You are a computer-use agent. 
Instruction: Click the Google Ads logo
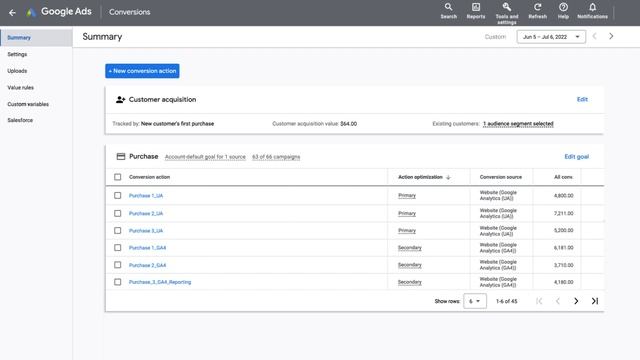point(31,12)
